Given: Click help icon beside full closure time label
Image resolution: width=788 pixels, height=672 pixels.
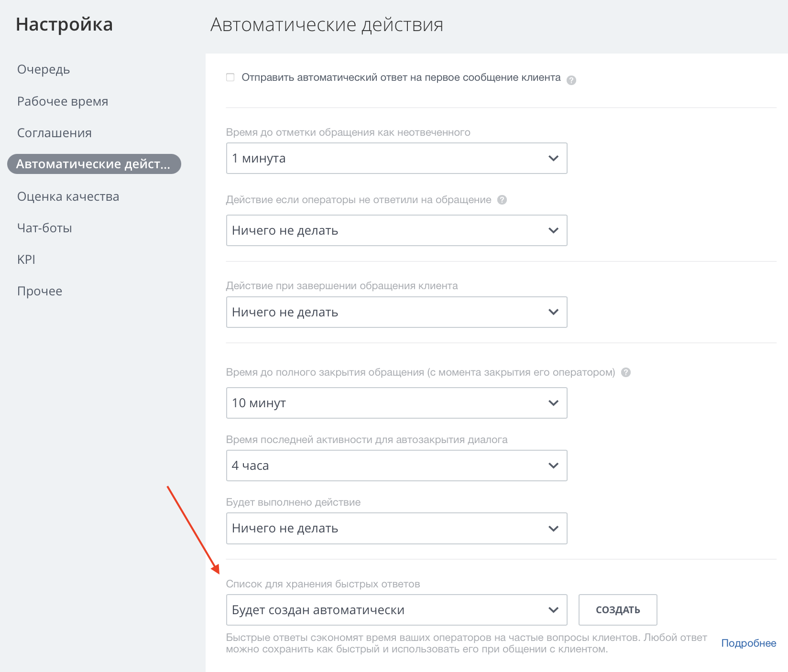Looking at the screenshot, I should click(x=626, y=372).
